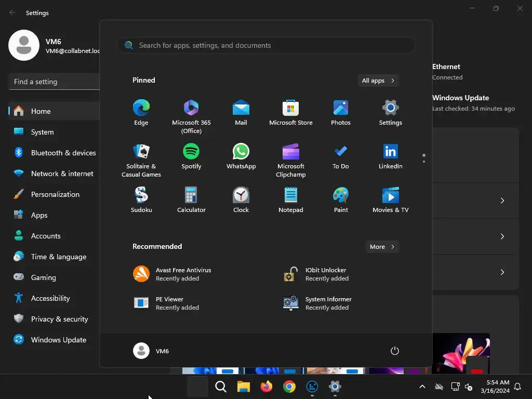The image size is (532, 399).
Task: Open Notepad from pinned apps
Action: point(291,200)
